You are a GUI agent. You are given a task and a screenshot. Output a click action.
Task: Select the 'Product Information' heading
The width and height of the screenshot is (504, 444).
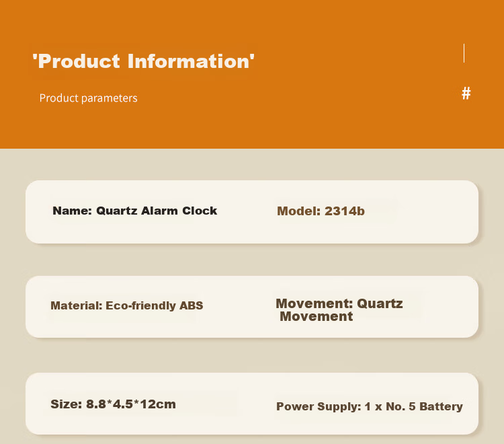pyautogui.click(x=143, y=61)
